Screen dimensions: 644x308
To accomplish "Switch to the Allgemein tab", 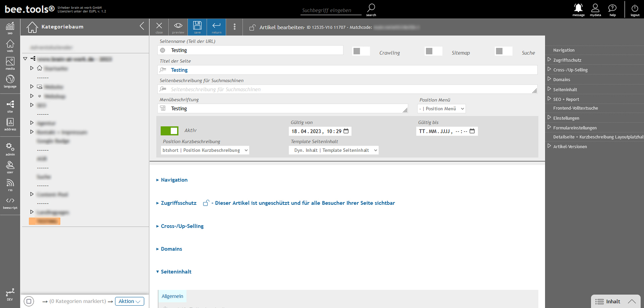I will [172, 296].
